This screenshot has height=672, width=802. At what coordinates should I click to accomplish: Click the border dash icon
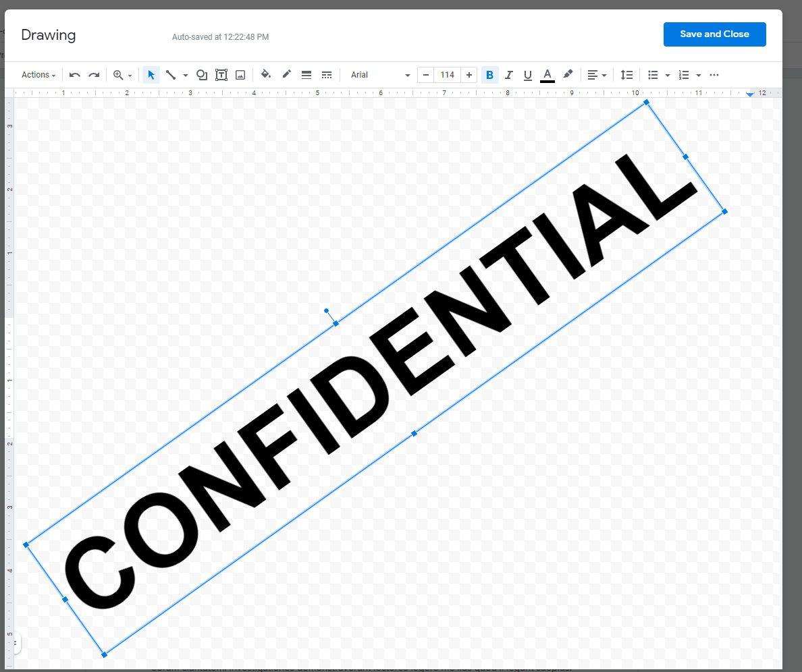coord(327,75)
